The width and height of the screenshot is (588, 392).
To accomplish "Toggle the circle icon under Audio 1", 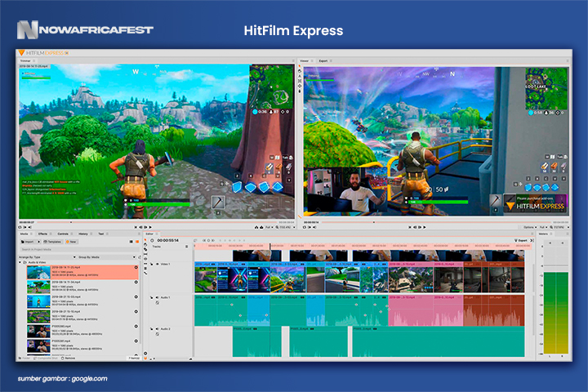I will click(157, 302).
